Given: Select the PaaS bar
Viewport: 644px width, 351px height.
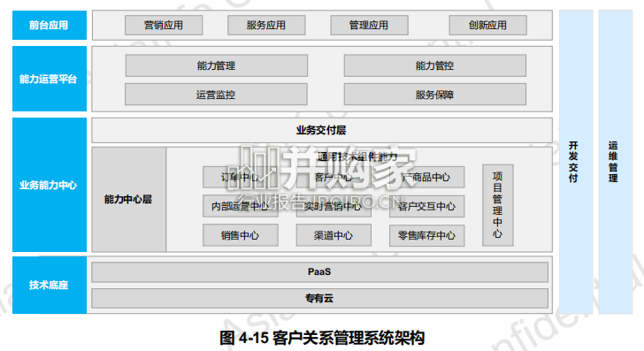Looking at the screenshot, I should (319, 271).
